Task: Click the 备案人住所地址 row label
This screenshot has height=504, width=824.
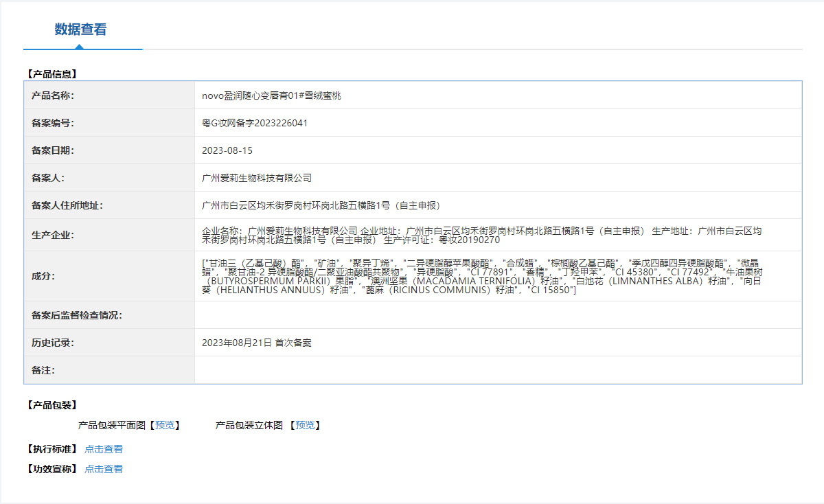Action: 67,205
